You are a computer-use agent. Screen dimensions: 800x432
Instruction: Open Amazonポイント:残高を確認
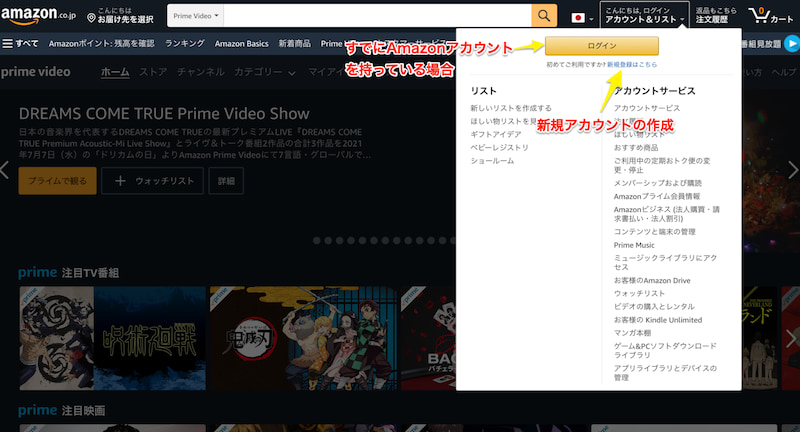101,44
